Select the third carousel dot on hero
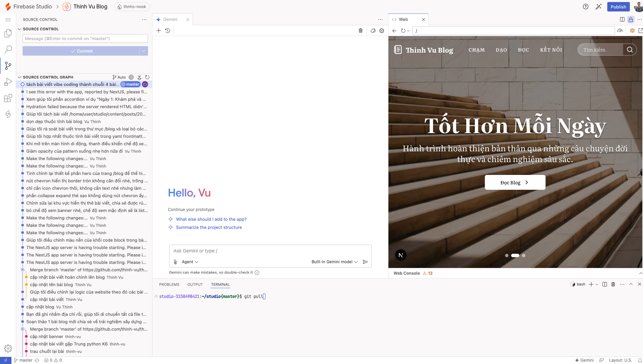Screen dimensions: 643x364 pyautogui.click(x=524, y=255)
